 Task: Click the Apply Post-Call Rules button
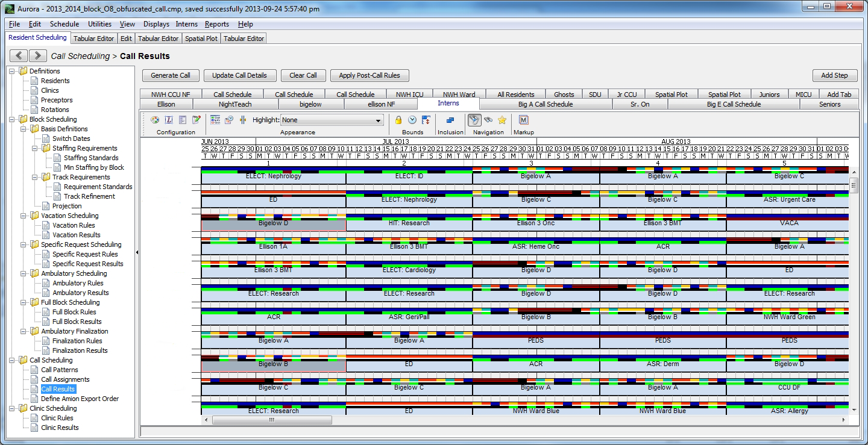pyautogui.click(x=370, y=75)
